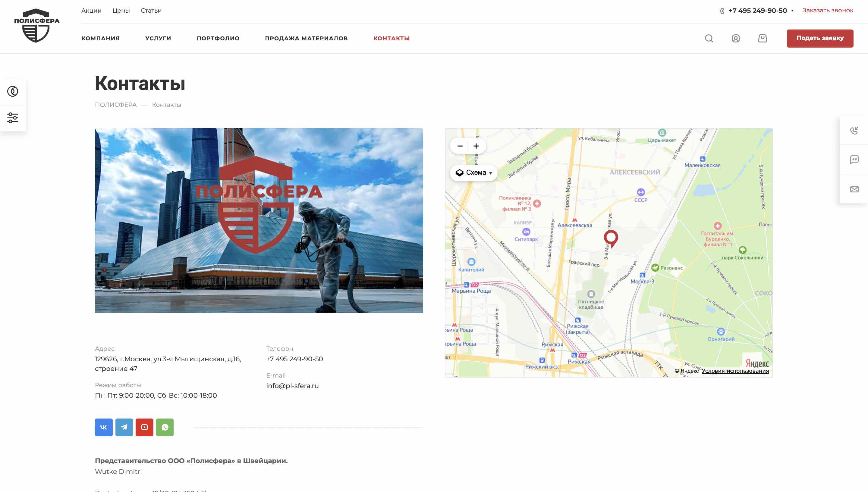Expand the phone number dropdown arrow
This screenshot has width=868, height=492.
(792, 11)
